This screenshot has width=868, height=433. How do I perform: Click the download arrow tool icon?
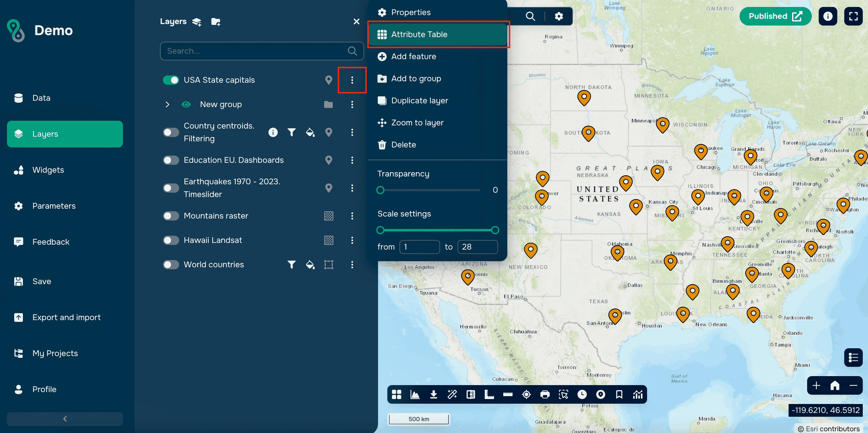click(433, 394)
